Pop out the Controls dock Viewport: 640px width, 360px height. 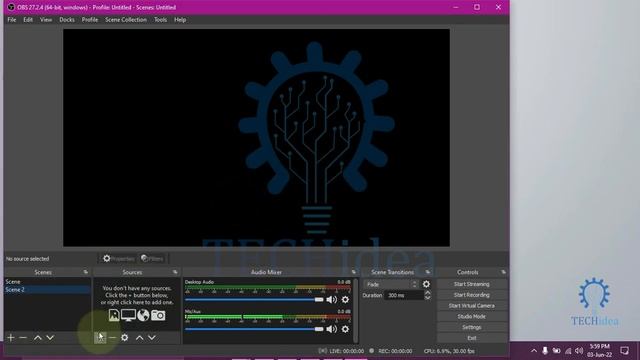point(503,272)
